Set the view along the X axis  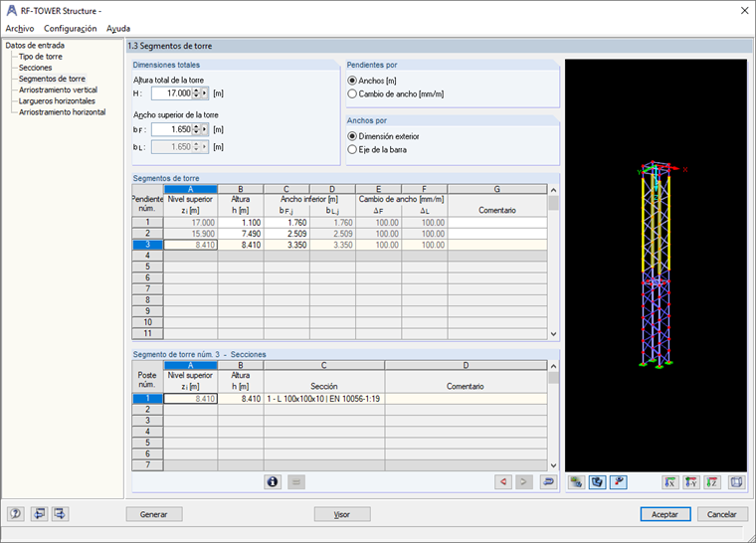point(670,482)
